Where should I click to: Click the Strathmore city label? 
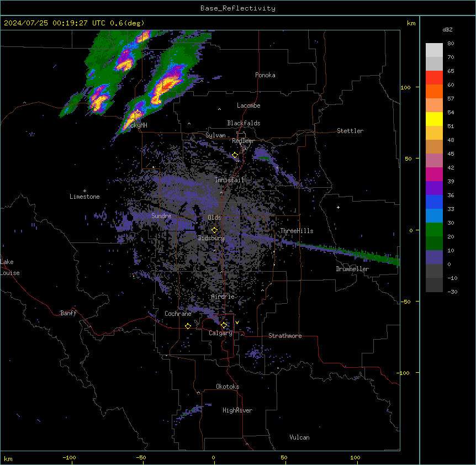pos(285,336)
